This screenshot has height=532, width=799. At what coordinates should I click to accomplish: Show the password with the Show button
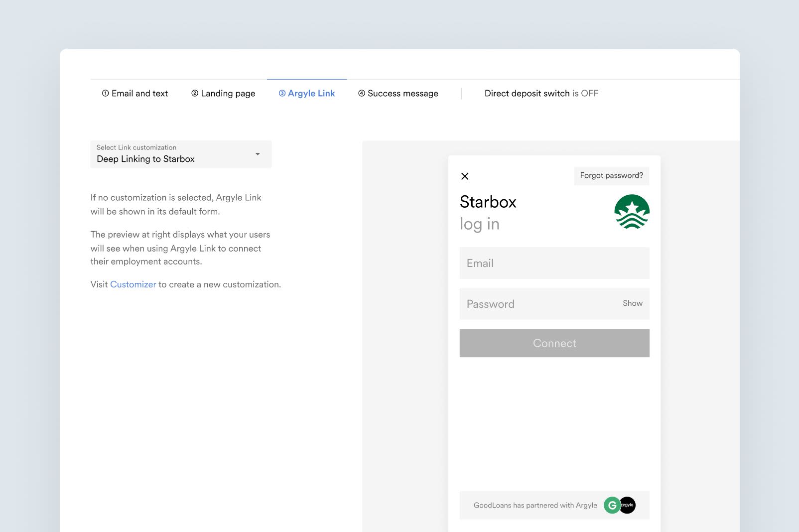click(x=633, y=303)
